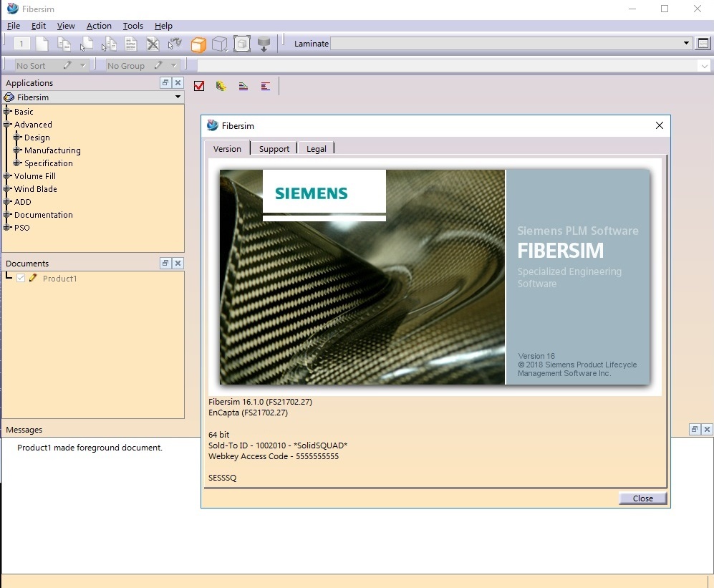Click 'Webkey Access Code - 5555555555' text
The width and height of the screenshot is (714, 588).
tap(274, 456)
